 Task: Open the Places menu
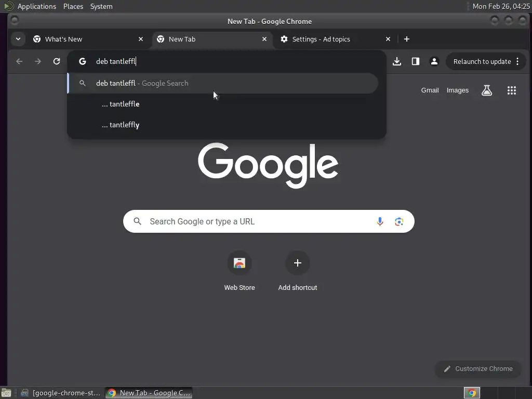tap(73, 6)
